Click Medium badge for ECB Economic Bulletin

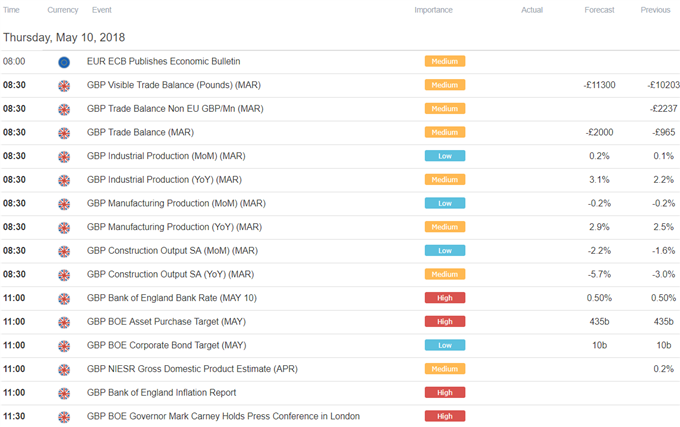(445, 61)
